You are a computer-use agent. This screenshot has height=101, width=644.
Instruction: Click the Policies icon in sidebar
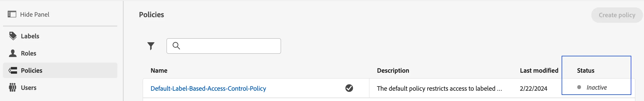point(13,70)
